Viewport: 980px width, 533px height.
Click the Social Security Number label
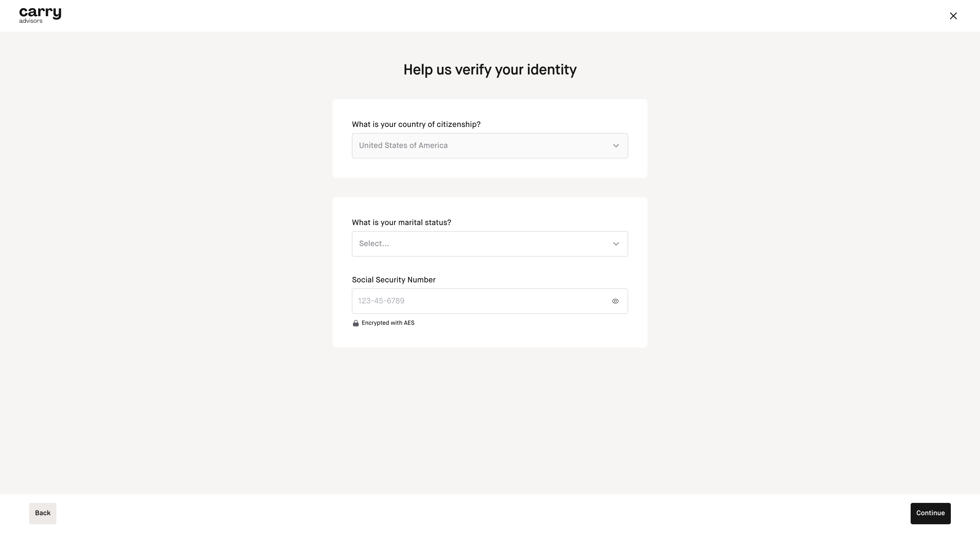pyautogui.click(x=393, y=280)
